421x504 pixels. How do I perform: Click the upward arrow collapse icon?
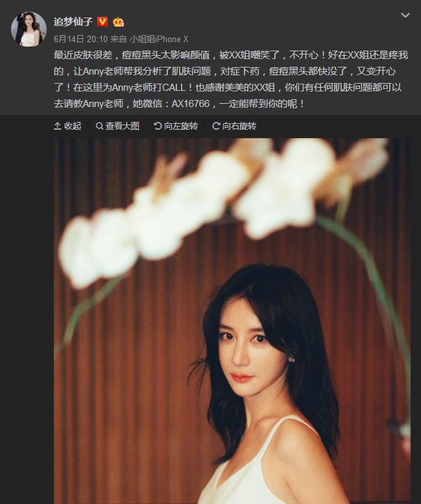point(57,126)
